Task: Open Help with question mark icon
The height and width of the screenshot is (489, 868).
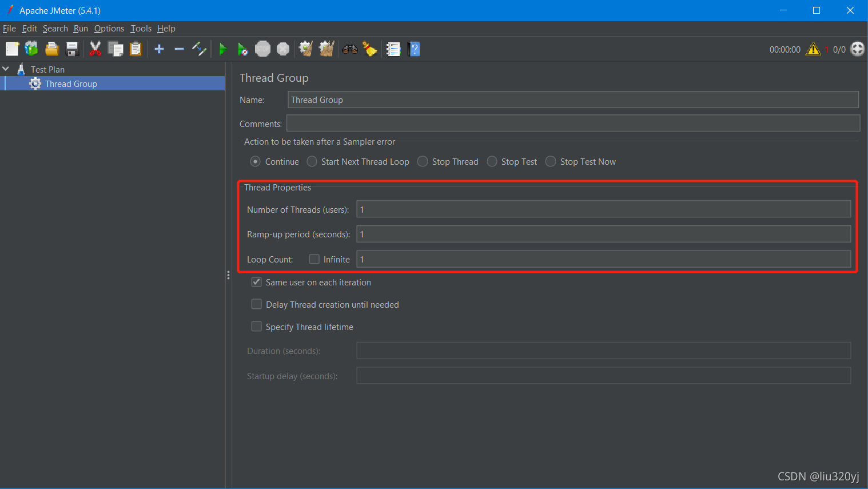Action: 415,49
